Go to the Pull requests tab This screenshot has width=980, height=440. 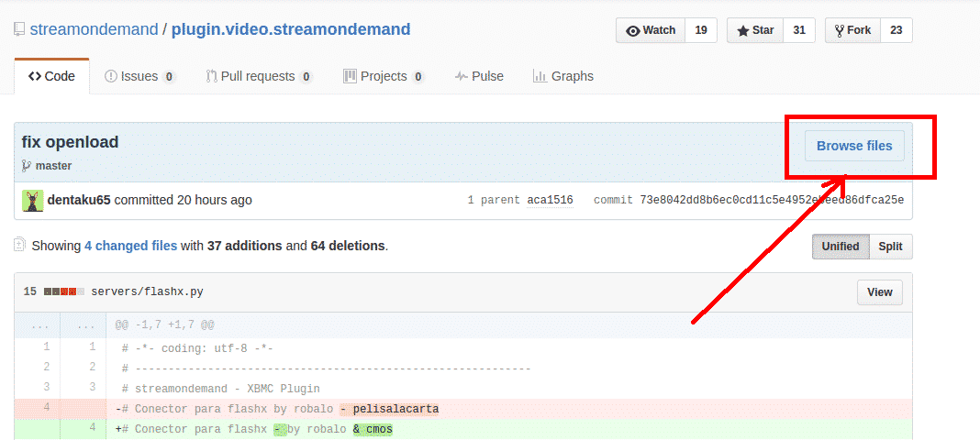tap(259, 76)
